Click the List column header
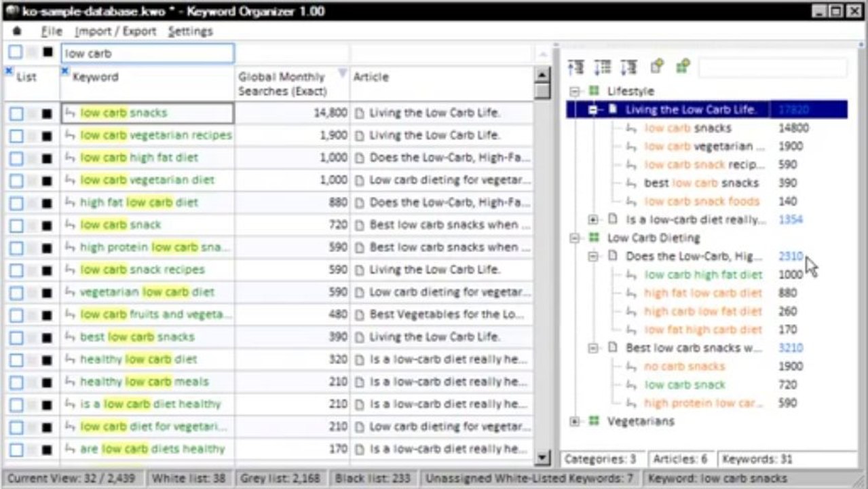Viewport: 868px width, 489px height. [x=26, y=77]
